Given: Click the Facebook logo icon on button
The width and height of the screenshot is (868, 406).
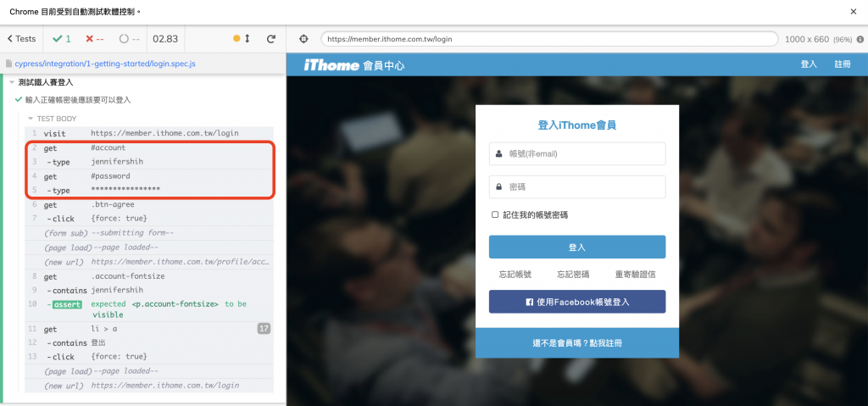Looking at the screenshot, I should (529, 303).
